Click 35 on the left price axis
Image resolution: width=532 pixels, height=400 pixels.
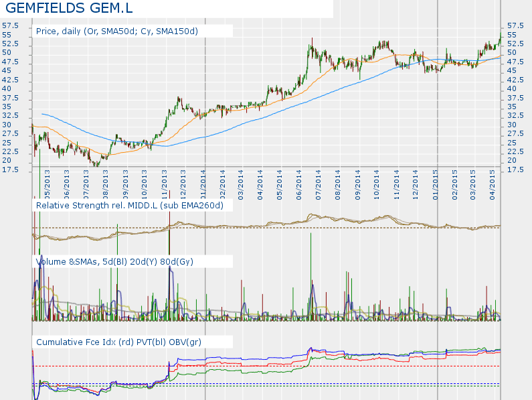pos(7,107)
